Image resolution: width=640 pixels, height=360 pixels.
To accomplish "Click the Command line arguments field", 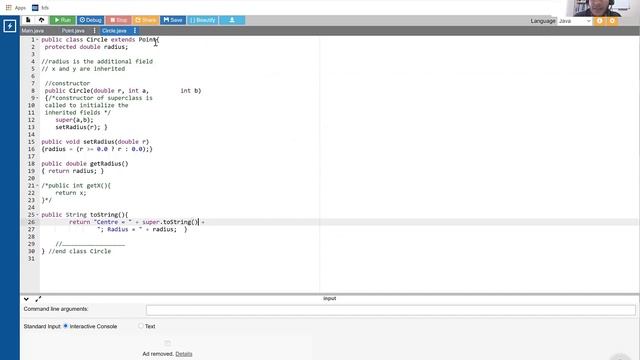I will (x=391, y=310).
